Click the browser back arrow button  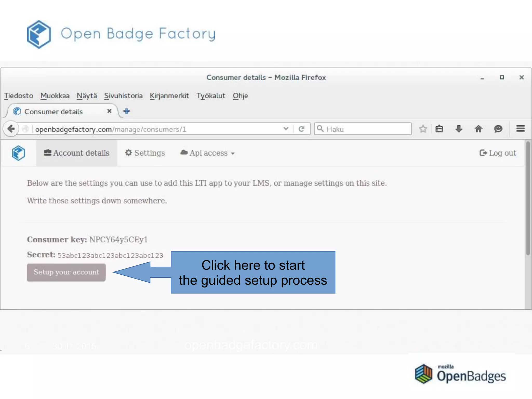point(11,129)
